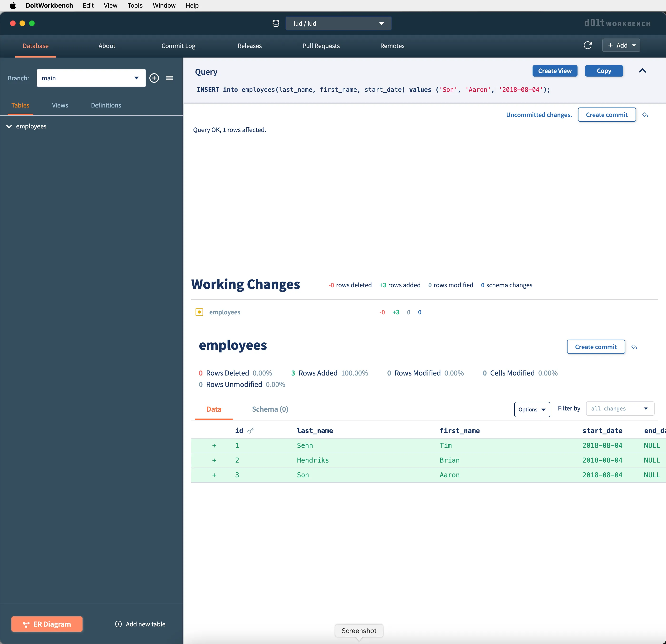Click the database icon beside iud / iud
Viewport: 666px width, 644px height.
pyautogui.click(x=276, y=24)
